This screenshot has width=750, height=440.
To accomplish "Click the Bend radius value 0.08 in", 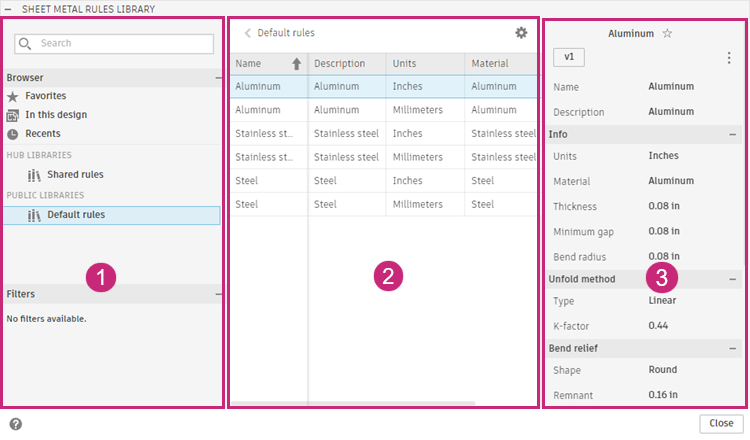I will point(664,256).
